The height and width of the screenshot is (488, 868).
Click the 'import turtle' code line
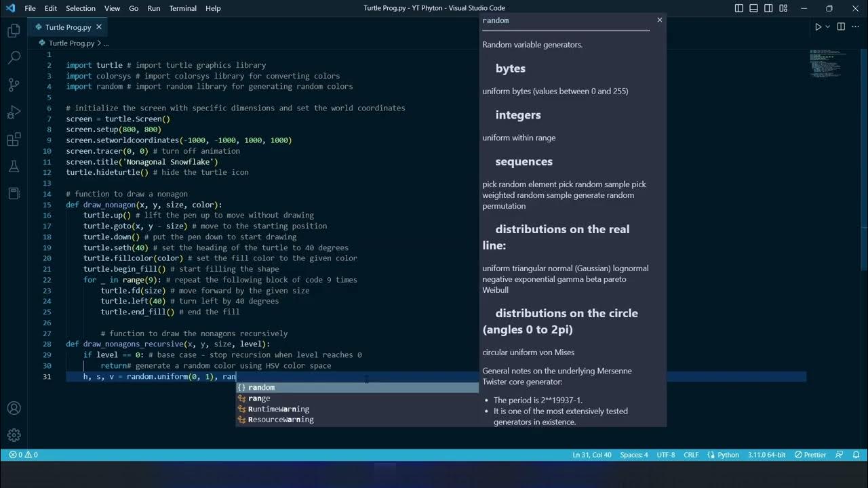click(x=166, y=65)
